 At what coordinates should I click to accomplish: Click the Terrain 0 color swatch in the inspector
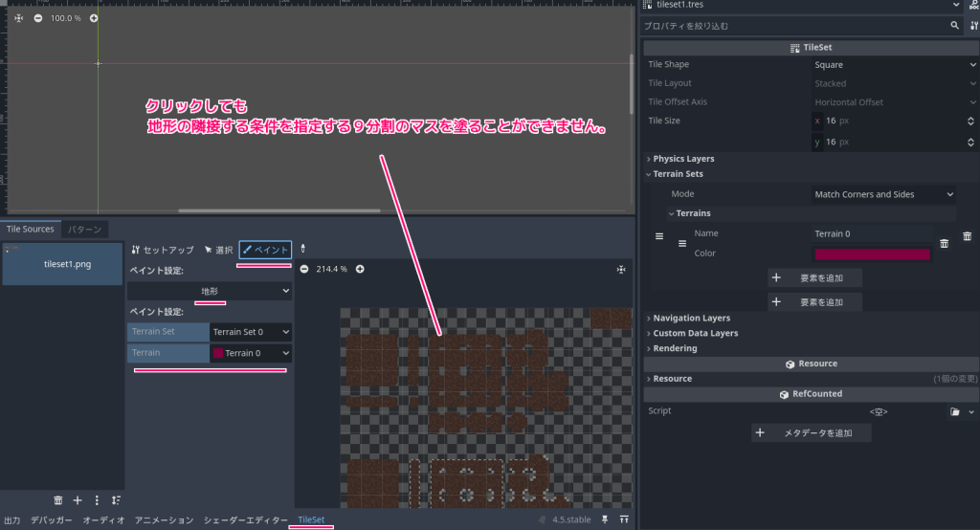pos(871,254)
